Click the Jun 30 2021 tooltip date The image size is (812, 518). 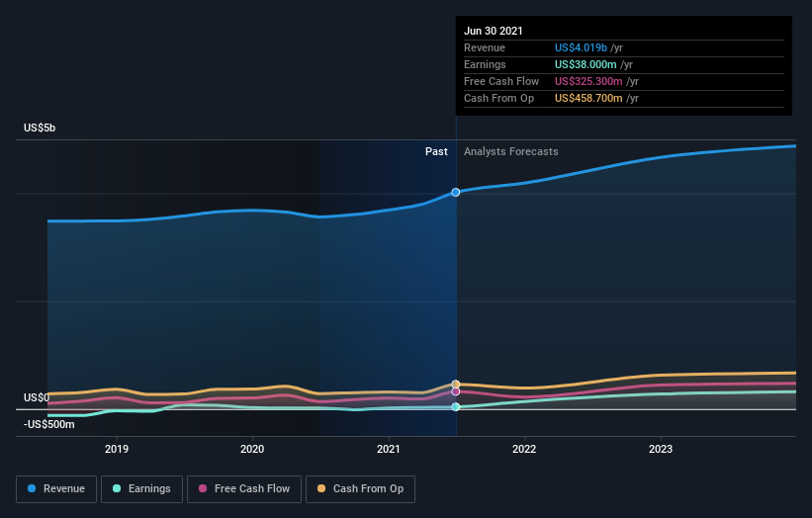click(x=493, y=31)
